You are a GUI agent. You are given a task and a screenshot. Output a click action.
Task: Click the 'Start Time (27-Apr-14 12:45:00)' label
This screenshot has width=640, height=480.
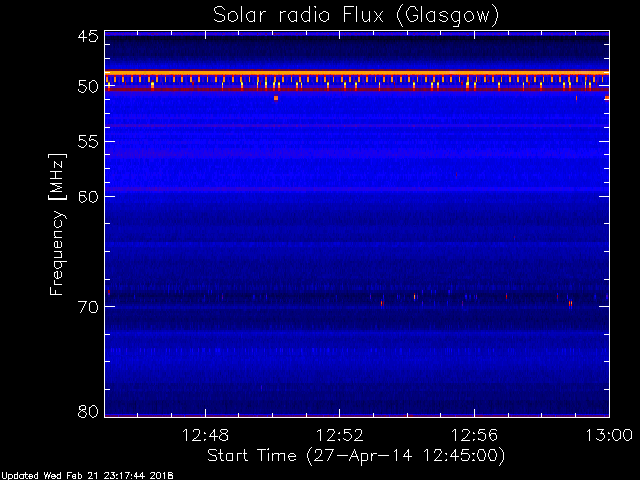tap(356, 456)
